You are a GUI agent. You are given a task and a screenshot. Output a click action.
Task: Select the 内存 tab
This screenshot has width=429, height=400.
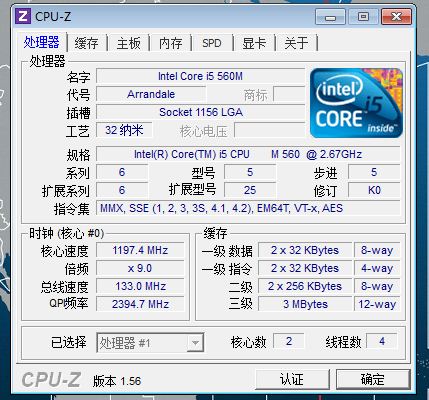(x=171, y=43)
